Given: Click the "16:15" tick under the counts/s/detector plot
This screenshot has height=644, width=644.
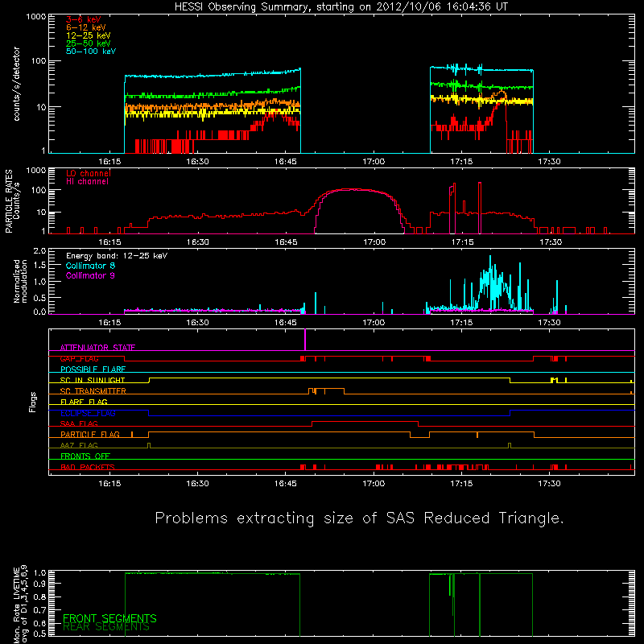Looking at the screenshot, I should [109, 162].
